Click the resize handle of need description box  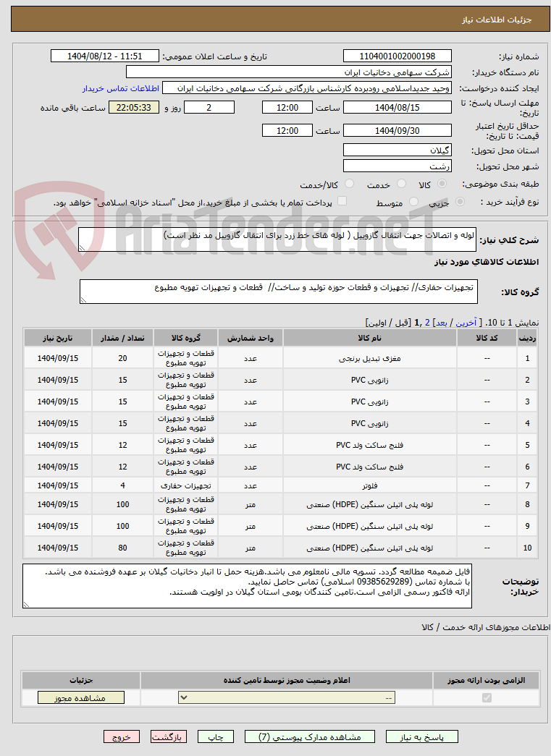coord(82,248)
